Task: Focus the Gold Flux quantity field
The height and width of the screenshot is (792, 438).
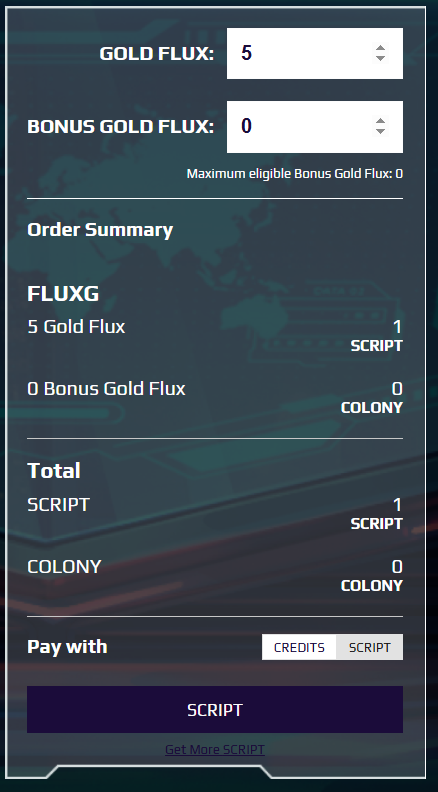Action: click(x=315, y=54)
